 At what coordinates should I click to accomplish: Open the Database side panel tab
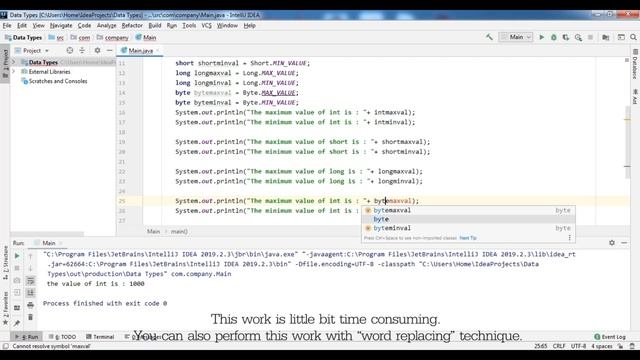635,64
